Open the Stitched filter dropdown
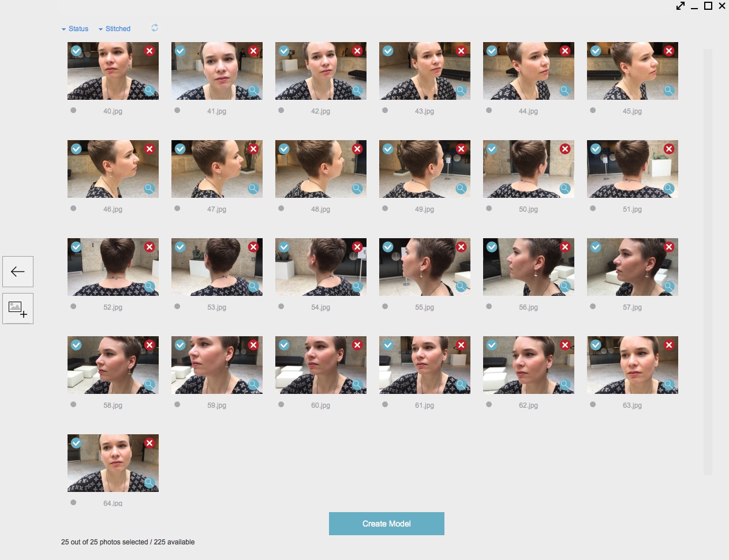Viewport: 729px width, 560px height. pyautogui.click(x=114, y=29)
